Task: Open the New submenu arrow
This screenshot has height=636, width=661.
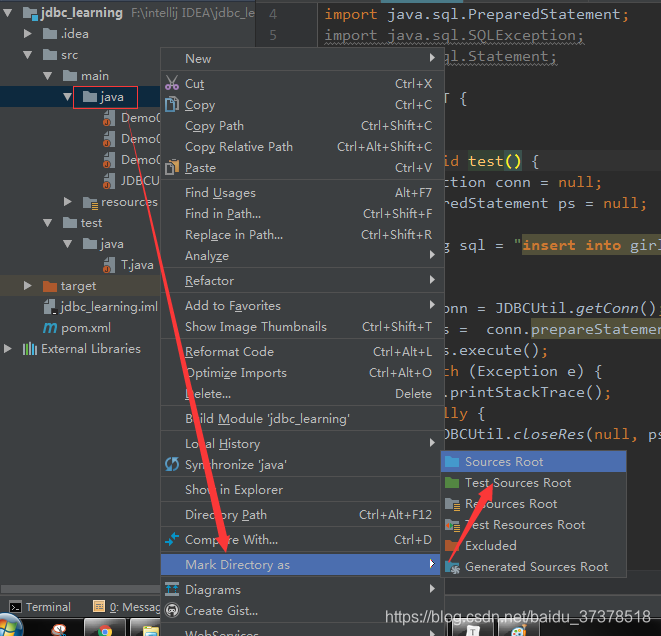Action: pyautogui.click(x=432, y=57)
